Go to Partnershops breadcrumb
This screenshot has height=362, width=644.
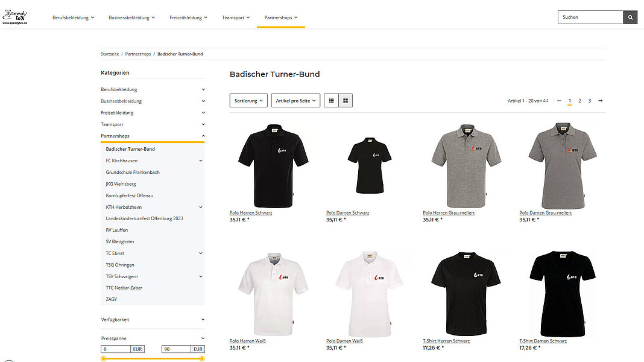138,54
